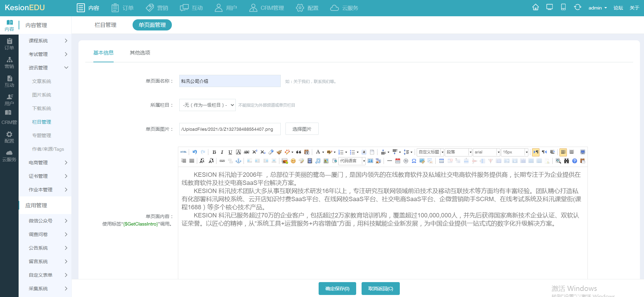This screenshot has height=297, width=644.
Task: Expand 课程系统 in sidebar
Action: 45,41
